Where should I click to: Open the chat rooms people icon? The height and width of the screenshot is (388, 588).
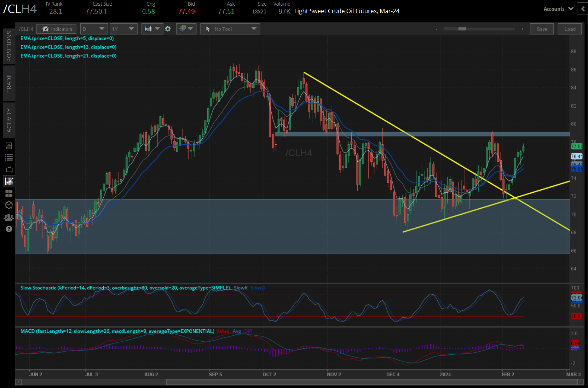[9, 217]
